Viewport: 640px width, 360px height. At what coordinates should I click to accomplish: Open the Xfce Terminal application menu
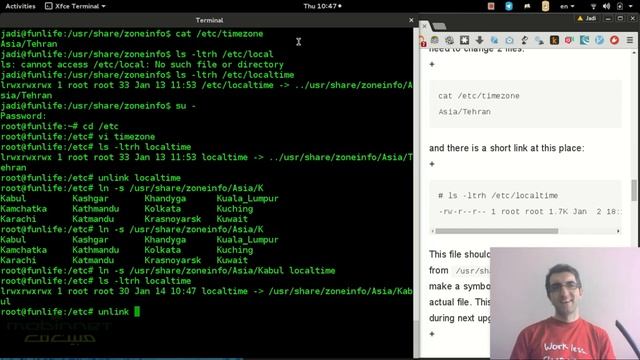click(x=75, y=6)
